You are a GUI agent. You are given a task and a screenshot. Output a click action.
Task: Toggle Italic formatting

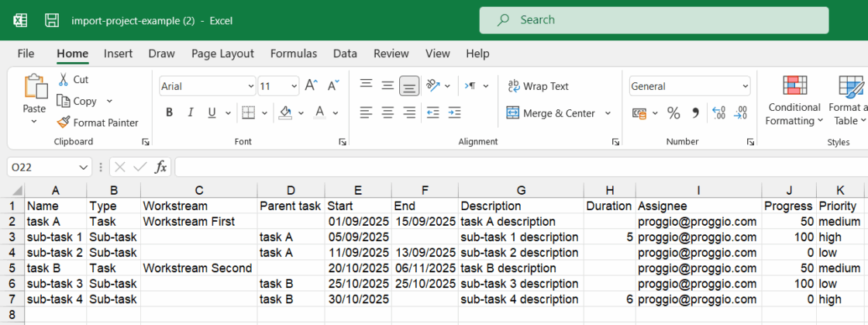tap(191, 113)
